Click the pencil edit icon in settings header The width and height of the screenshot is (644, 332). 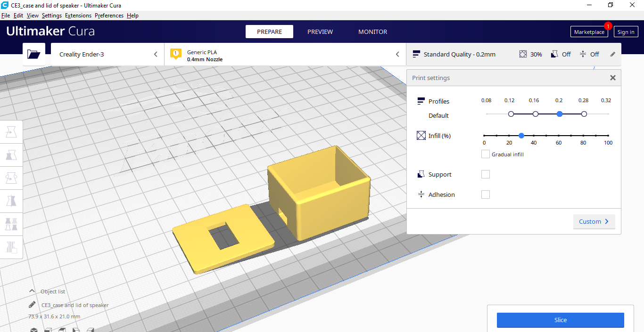click(x=613, y=54)
